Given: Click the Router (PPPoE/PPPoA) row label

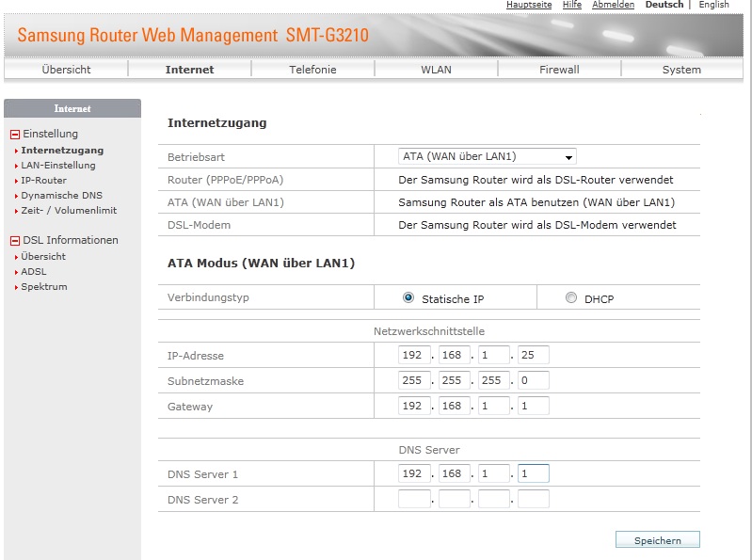Looking at the screenshot, I should click(x=225, y=180).
